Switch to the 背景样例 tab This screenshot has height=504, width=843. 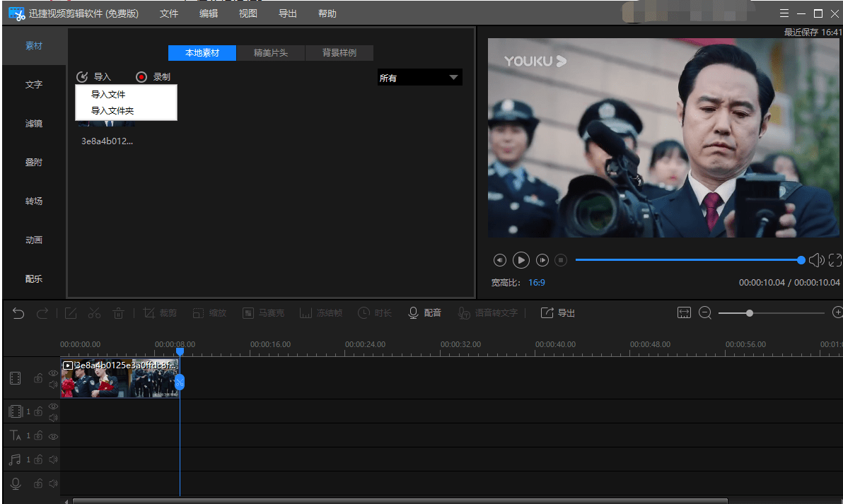(339, 52)
